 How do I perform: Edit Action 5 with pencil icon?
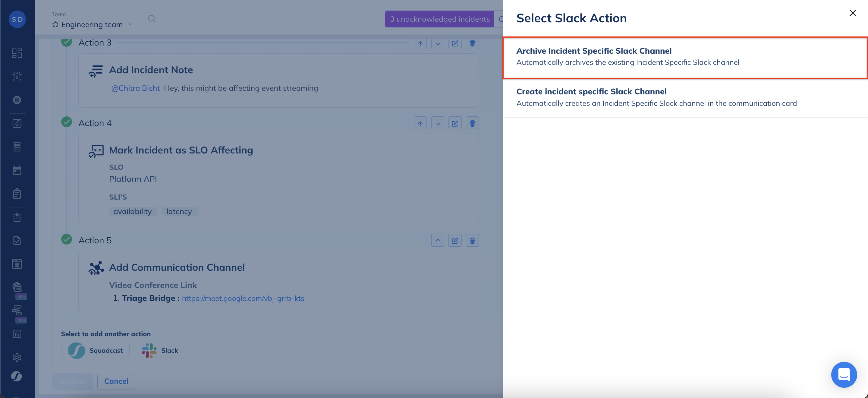[x=454, y=241]
